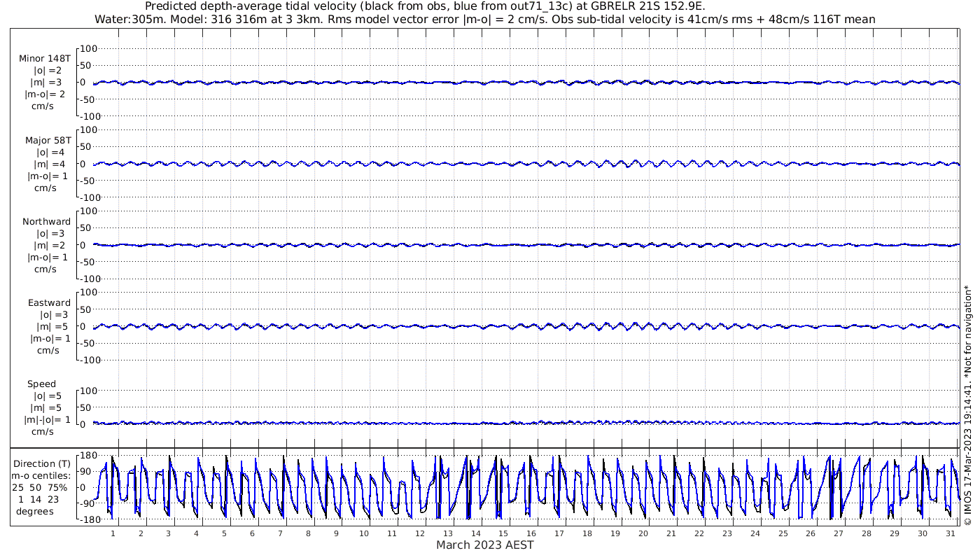The width and height of the screenshot is (980, 560).
Task: Select the 'Major 58T' panel label
Action: coord(48,140)
